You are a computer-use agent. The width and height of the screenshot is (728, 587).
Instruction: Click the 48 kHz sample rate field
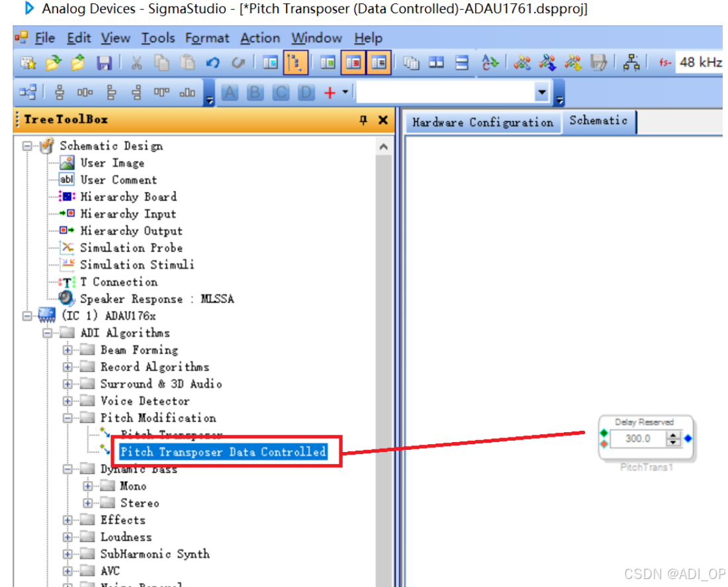point(701,62)
